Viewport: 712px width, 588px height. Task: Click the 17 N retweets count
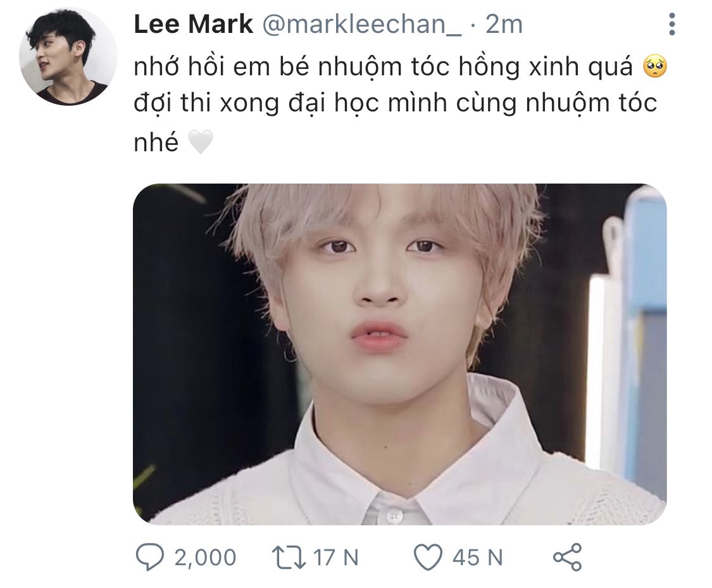tap(336, 557)
